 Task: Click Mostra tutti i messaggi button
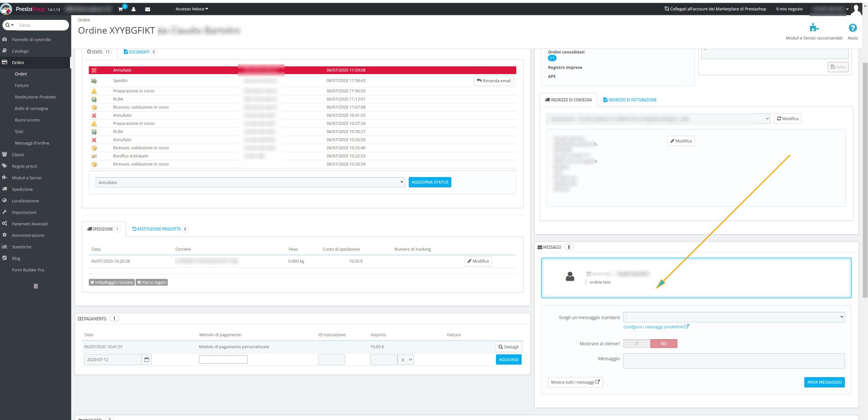point(576,382)
